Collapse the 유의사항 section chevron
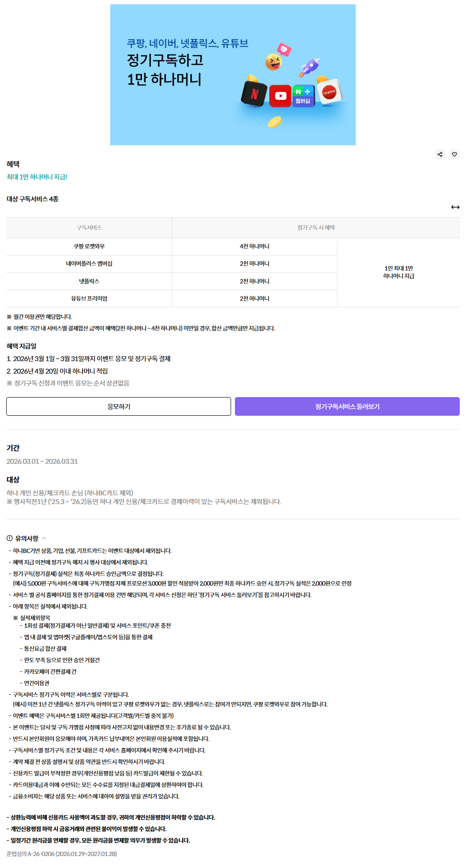This screenshot has height=868, width=466. pos(44,538)
